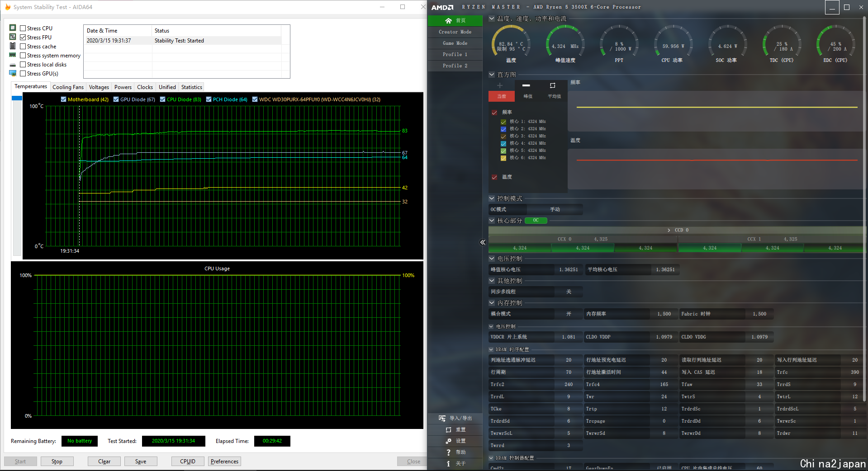The width and height of the screenshot is (868, 471).
Task: Click the Stress GPU monitor icon
Action: (x=13, y=73)
